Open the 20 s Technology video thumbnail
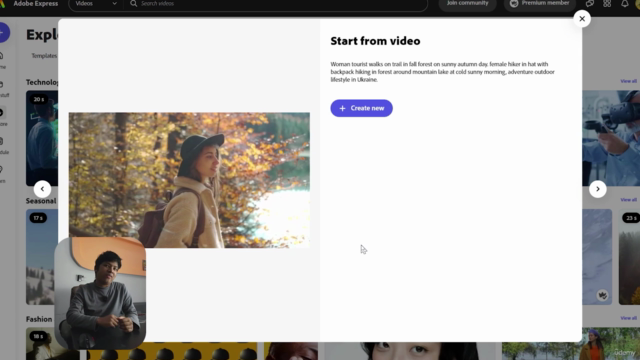Image resolution: width=640 pixels, height=360 pixels. point(42,138)
